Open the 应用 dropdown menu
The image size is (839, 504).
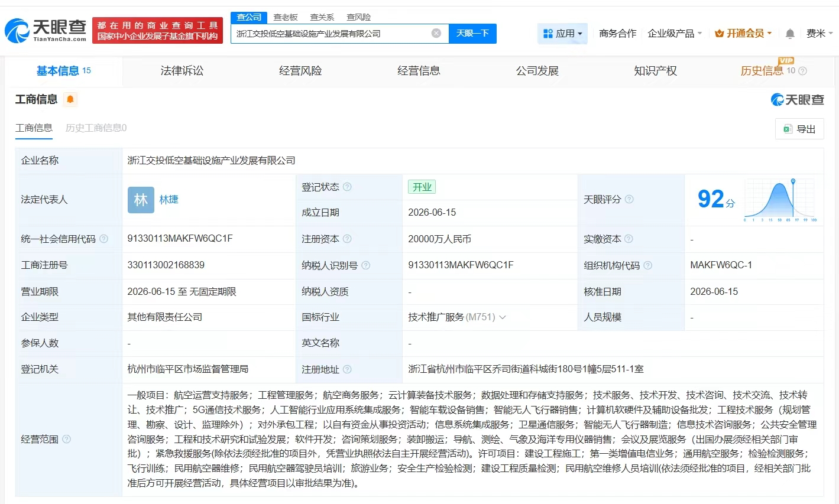pos(562,34)
